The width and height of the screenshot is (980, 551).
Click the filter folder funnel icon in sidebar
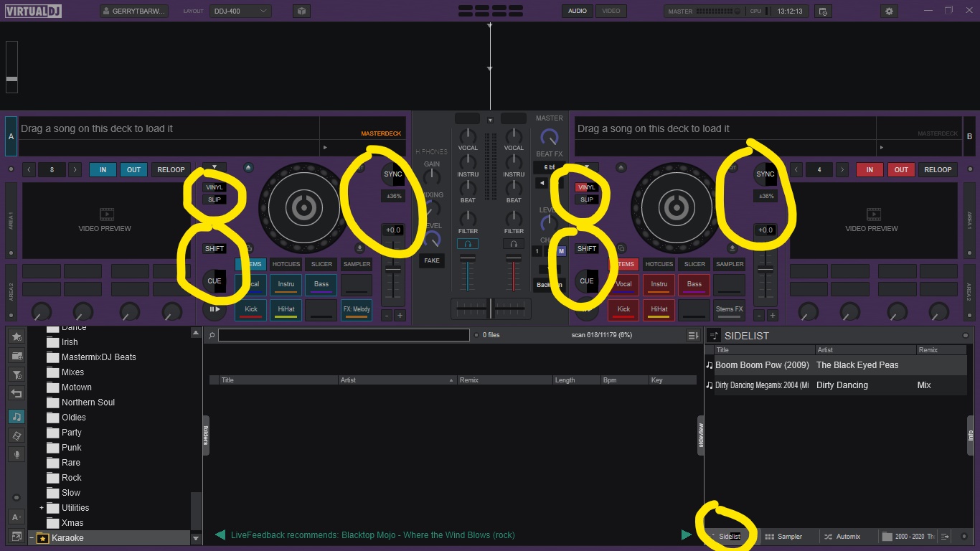pos(17,375)
